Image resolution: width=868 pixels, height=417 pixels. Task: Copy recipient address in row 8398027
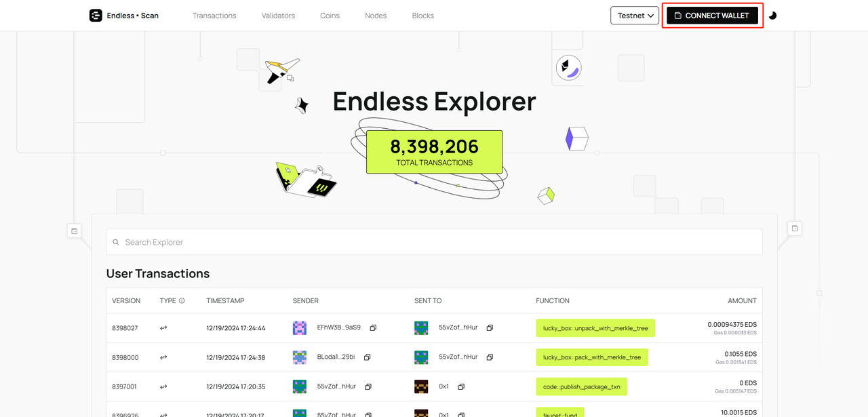point(490,328)
